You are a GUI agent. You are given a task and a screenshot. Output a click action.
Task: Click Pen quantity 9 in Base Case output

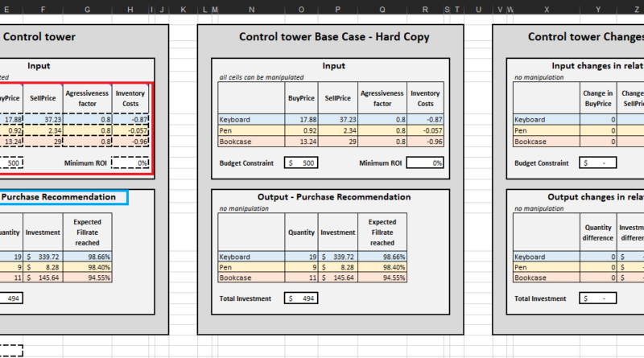click(301, 267)
